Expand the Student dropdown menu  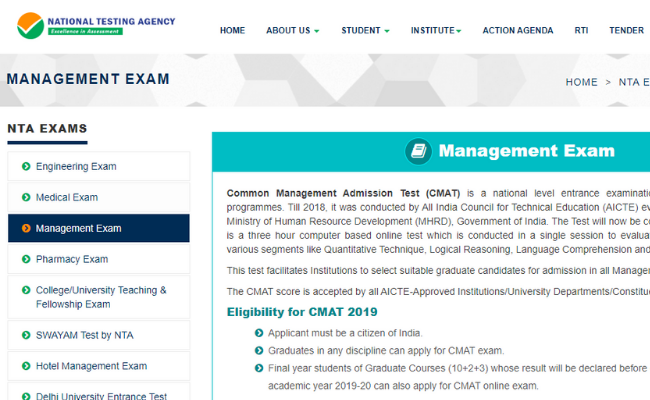[366, 31]
